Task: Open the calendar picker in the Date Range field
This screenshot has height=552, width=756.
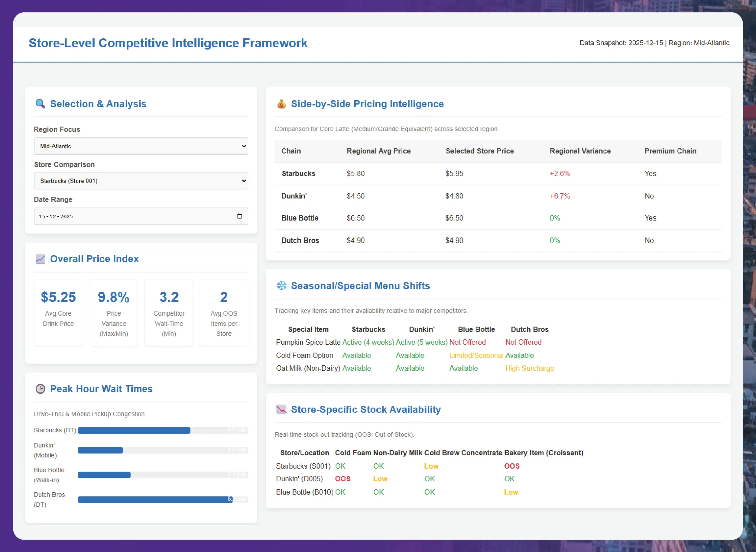Action: (x=240, y=216)
